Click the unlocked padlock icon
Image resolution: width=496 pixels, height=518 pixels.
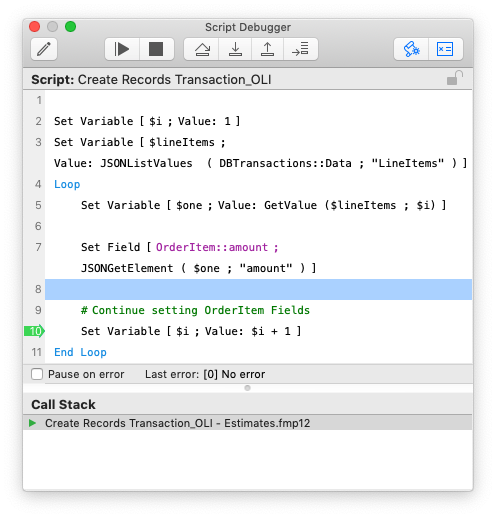(x=454, y=78)
